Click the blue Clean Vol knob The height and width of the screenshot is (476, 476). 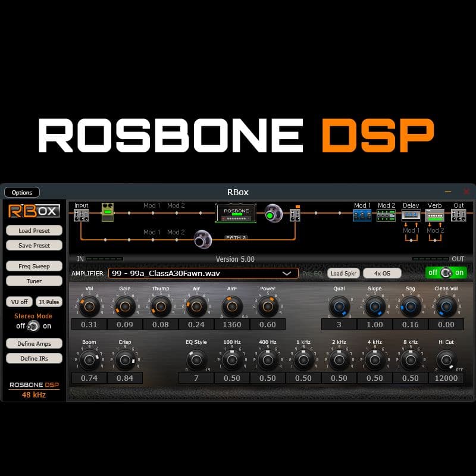[446, 306]
